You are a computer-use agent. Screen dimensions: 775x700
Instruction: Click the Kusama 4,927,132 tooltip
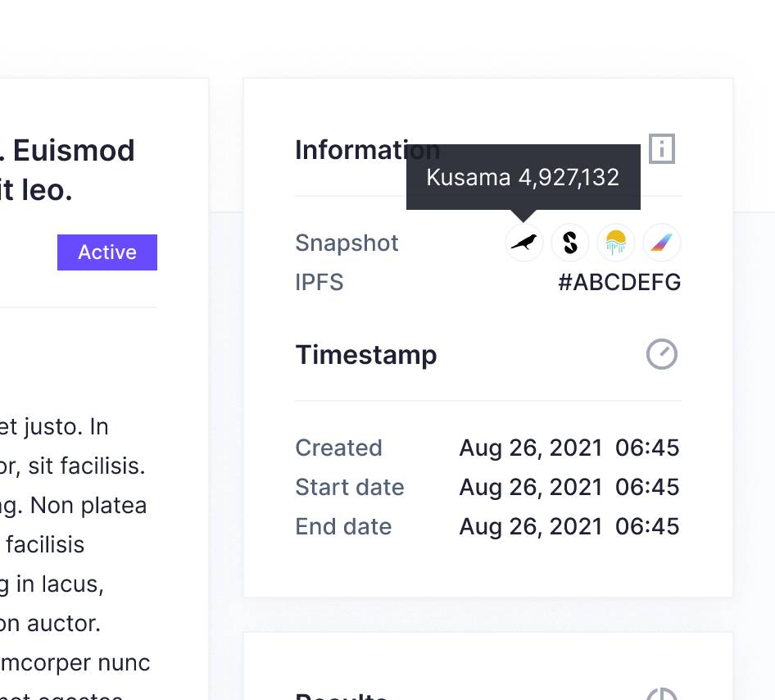coord(523,177)
